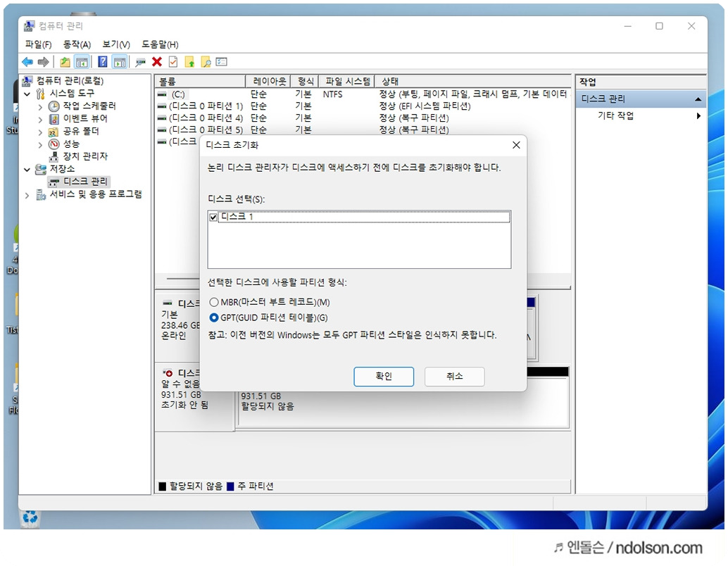Click the yellow page with green arrow icon
Screen dimensions: 728x566
(x=189, y=62)
